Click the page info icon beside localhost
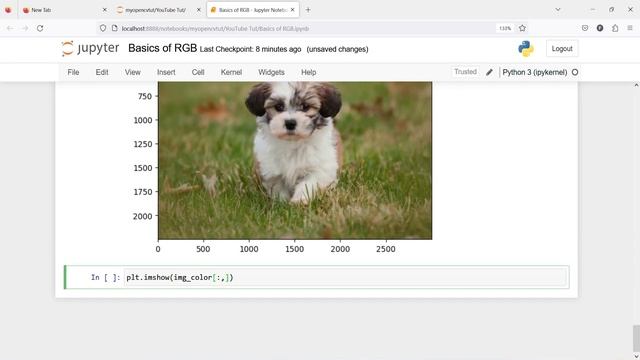This screenshot has height=360, width=640. [115, 28]
